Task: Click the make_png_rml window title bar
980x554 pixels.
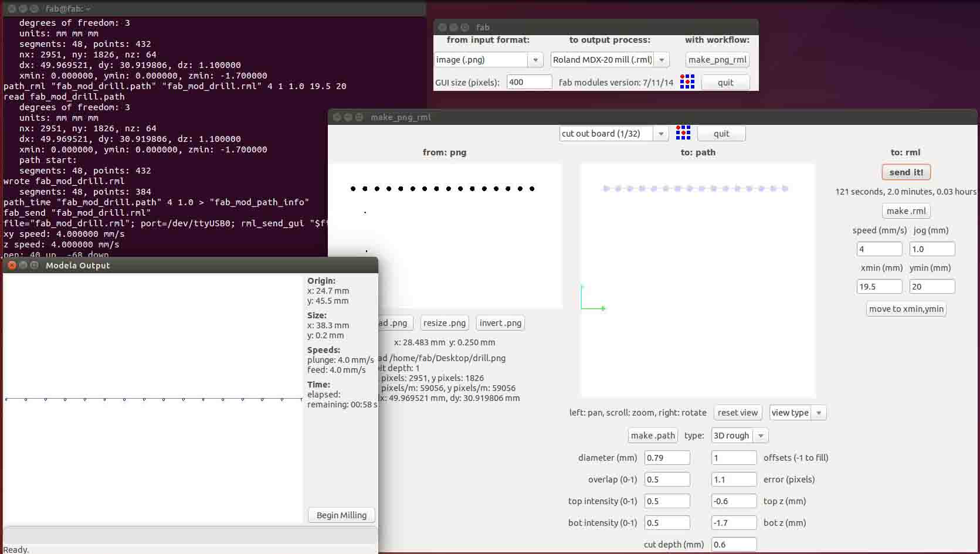Action: pos(653,117)
